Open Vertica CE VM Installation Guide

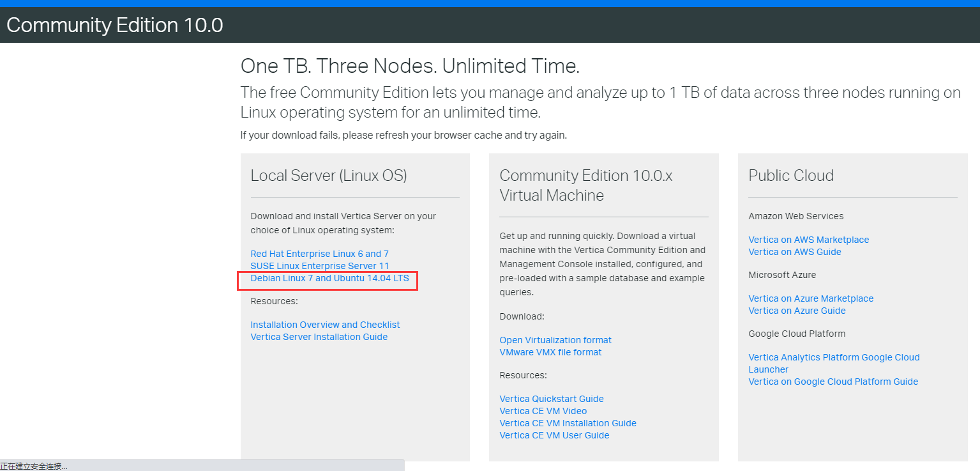pos(568,423)
